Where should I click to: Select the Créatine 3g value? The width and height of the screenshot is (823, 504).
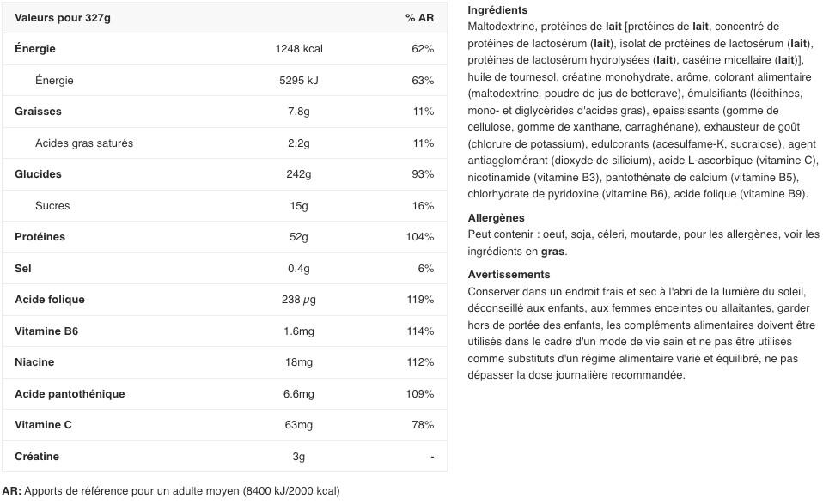(299, 456)
